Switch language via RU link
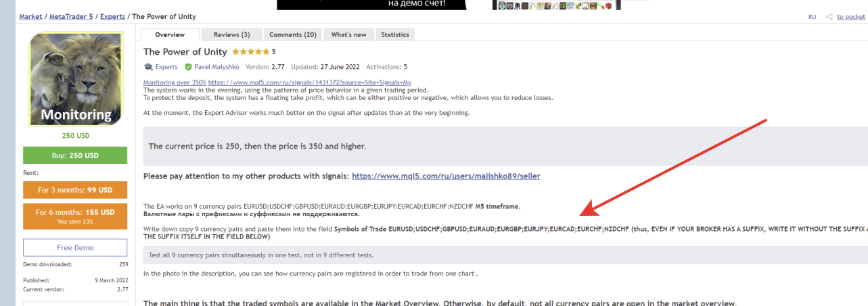Viewport: 868px width, 306px height. pos(812,17)
